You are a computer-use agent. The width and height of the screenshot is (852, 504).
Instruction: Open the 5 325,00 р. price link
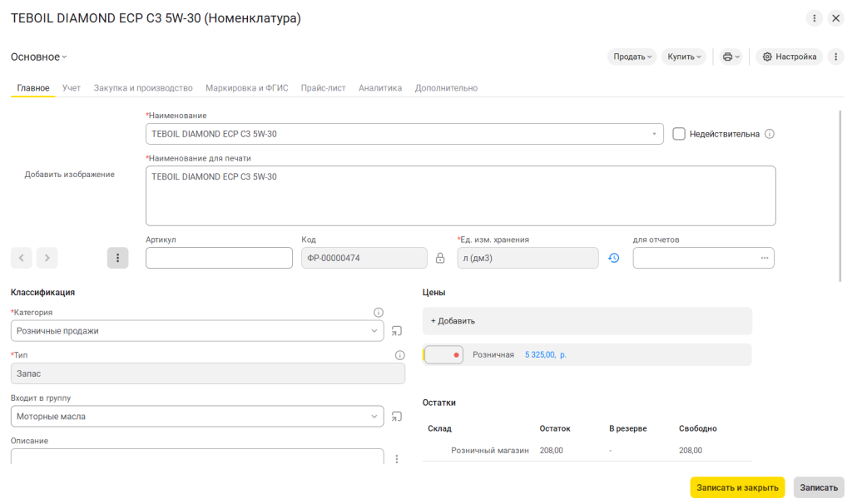point(546,354)
